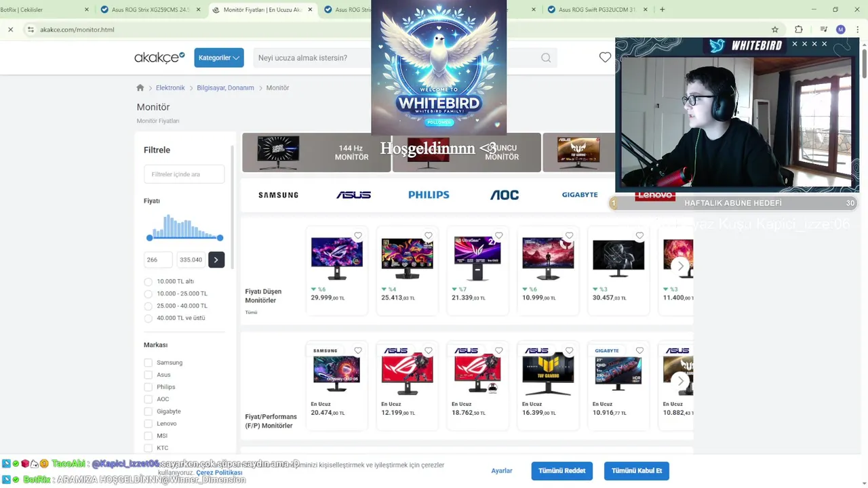Open a new browser tab
Image resolution: width=868 pixels, height=488 pixels.
(x=663, y=9)
